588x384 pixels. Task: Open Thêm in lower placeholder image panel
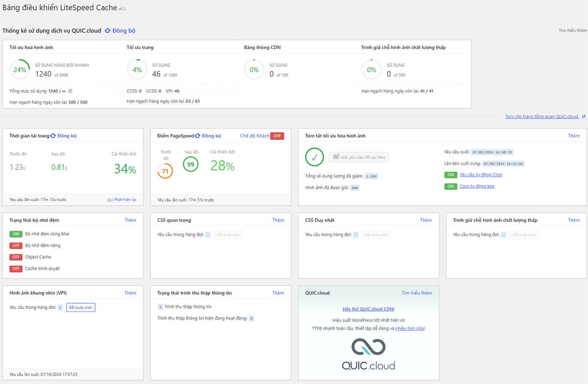tap(574, 220)
